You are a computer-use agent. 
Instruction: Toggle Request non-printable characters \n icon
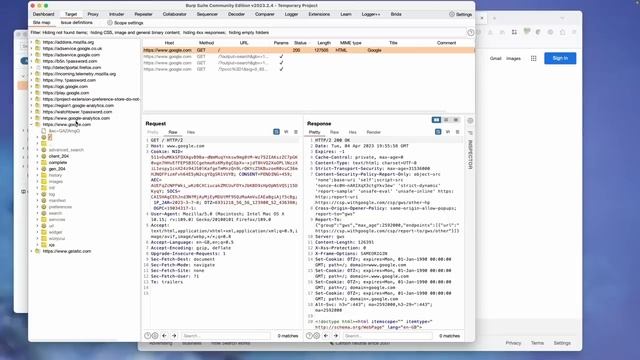(x=286, y=132)
